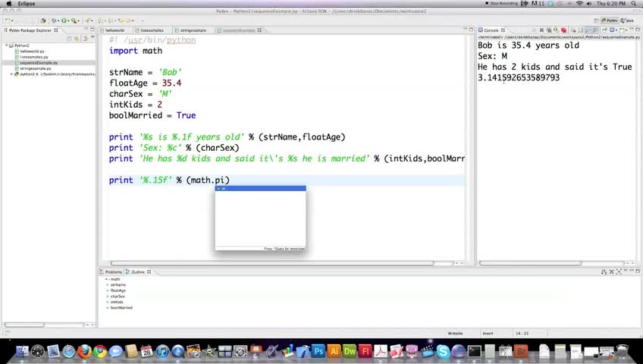Click Remove Launch X icon in Console
This screenshot has width=643, height=364.
click(x=541, y=30)
